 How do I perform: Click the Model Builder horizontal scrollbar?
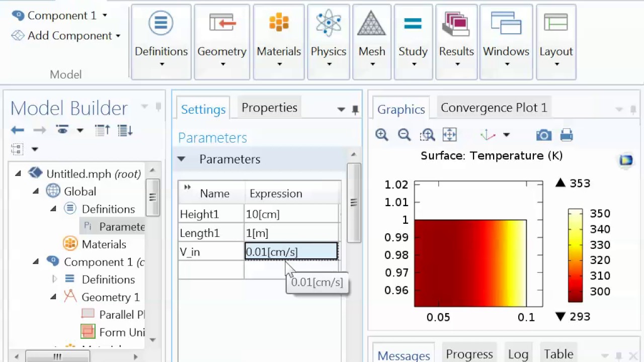click(57, 357)
